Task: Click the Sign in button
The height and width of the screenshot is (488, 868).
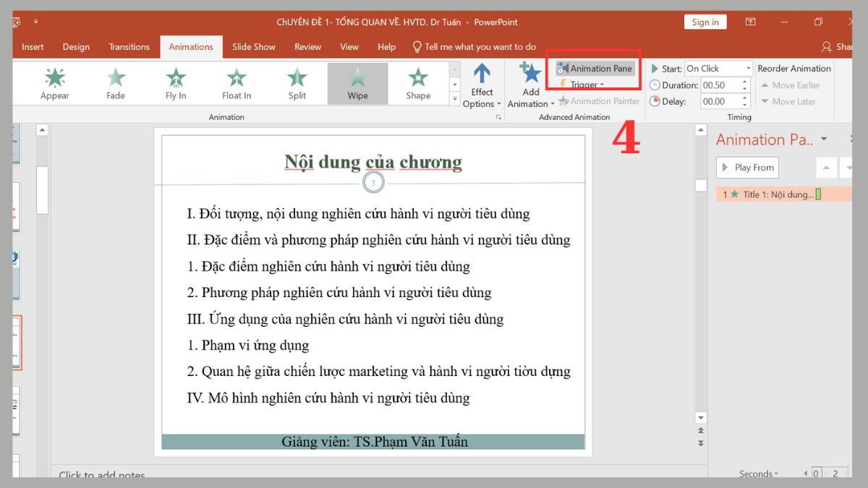Action: (x=705, y=22)
